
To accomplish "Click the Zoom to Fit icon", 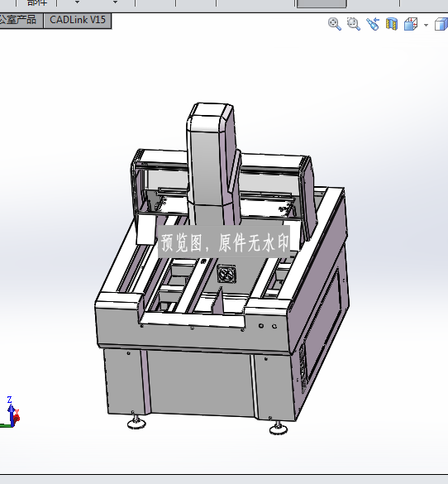I will (x=335, y=24).
